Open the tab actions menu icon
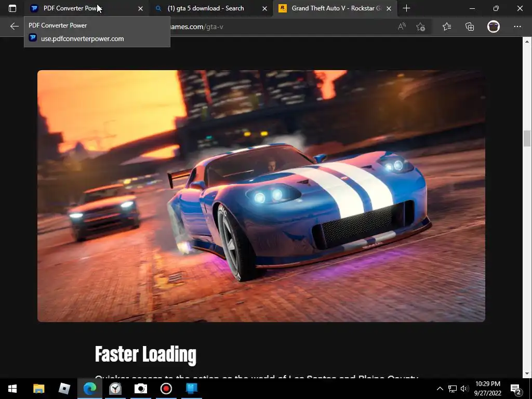 [x=12, y=8]
